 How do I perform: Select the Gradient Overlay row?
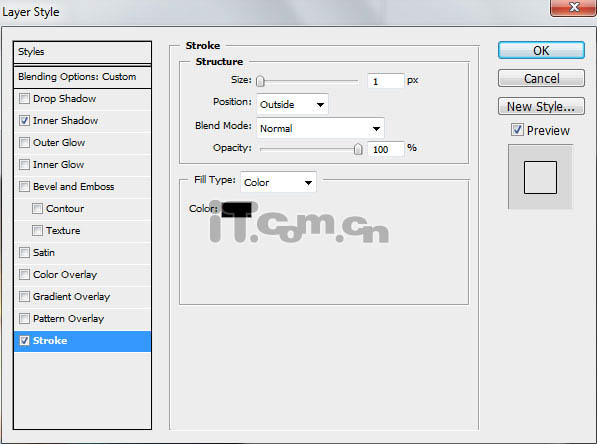[x=82, y=297]
